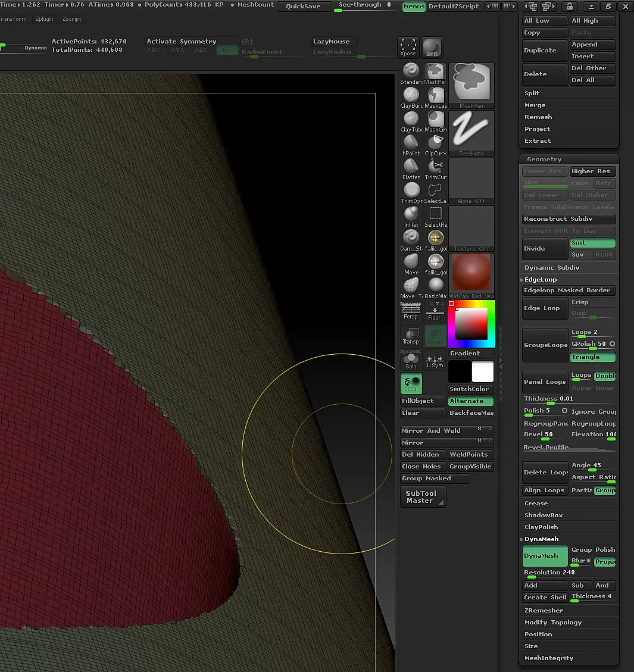Open the Zscript menu
Image resolution: width=634 pixels, height=672 pixels.
pos(72,19)
